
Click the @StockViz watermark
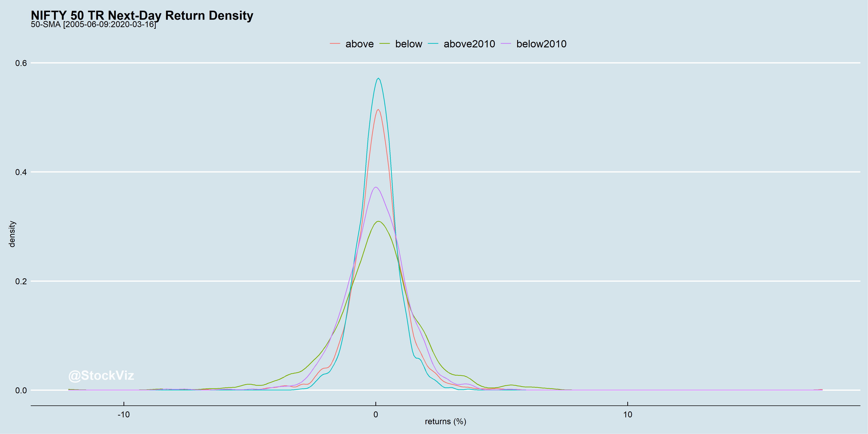pyautogui.click(x=101, y=375)
